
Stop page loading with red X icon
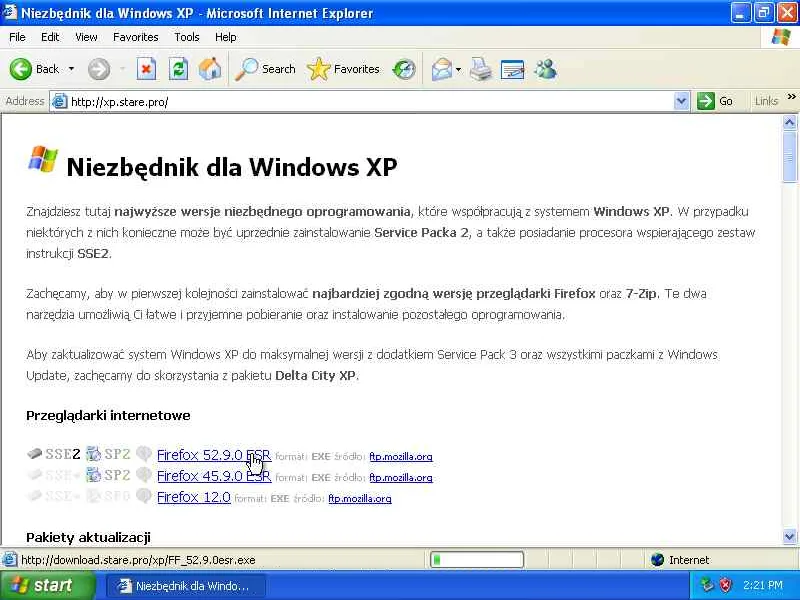click(146, 69)
